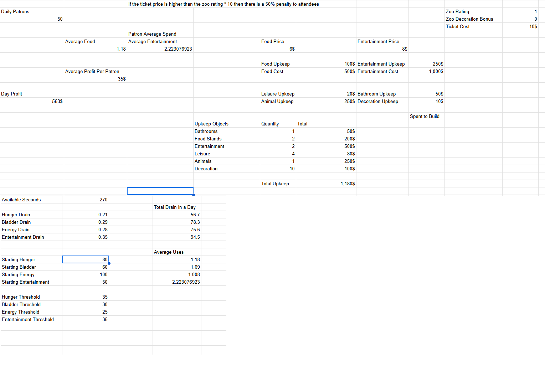Viewport: 545px width, 392px height.
Task: Select the ticket price penalty note cell
Action: point(223,4)
